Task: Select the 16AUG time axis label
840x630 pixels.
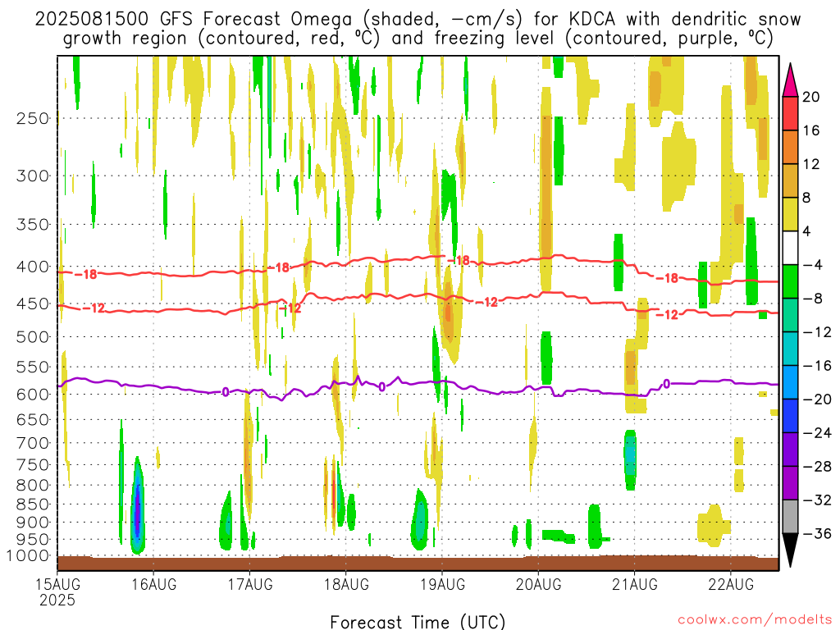Action: 153,584
